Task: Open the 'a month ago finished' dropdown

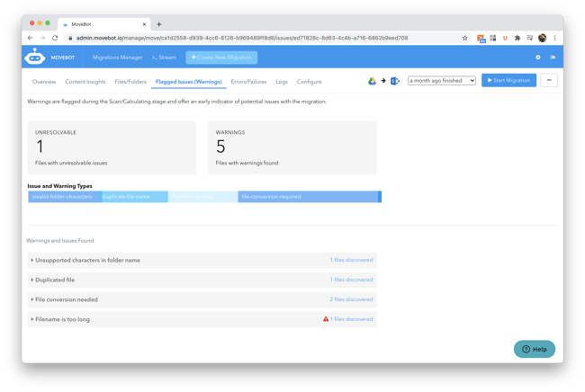Action: pos(441,81)
